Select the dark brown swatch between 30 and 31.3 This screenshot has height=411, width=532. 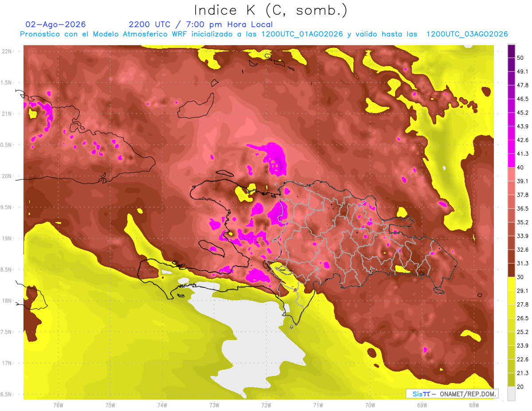pos(511,270)
